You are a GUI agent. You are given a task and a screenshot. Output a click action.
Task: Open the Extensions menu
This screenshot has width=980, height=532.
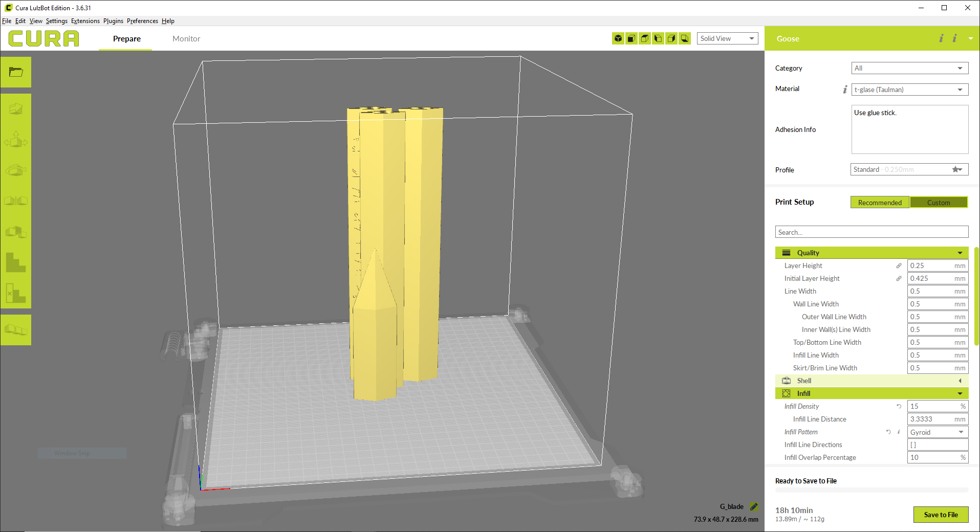85,21
